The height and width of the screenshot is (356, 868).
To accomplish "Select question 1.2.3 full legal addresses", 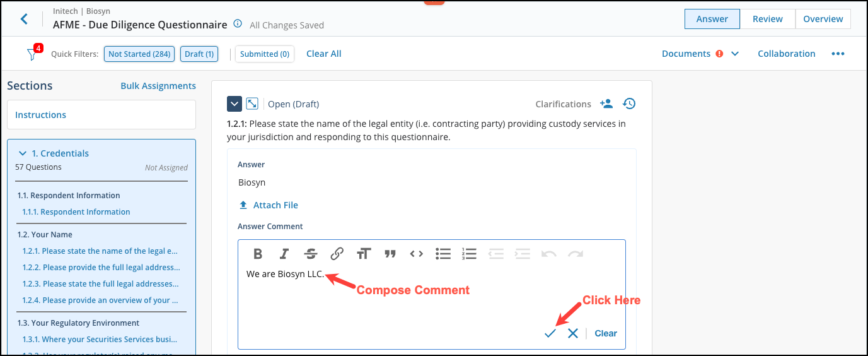I will click(101, 284).
